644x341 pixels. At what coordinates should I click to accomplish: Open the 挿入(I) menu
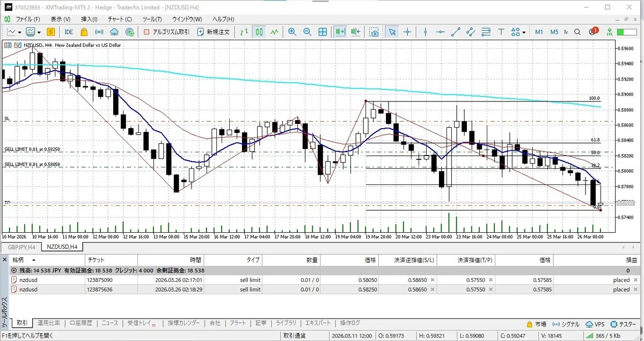pyautogui.click(x=88, y=19)
